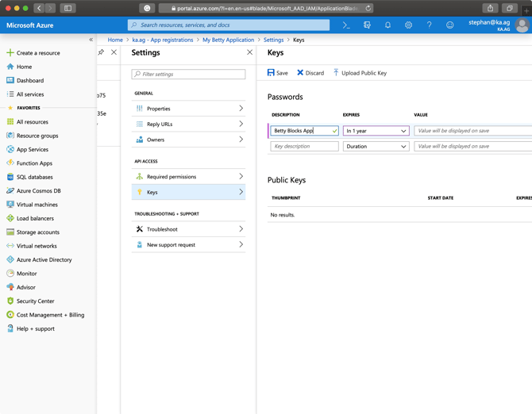Open Virtual machines icon in sidebar
Screen dimensions: 532x414
pyautogui.click(x=10, y=205)
